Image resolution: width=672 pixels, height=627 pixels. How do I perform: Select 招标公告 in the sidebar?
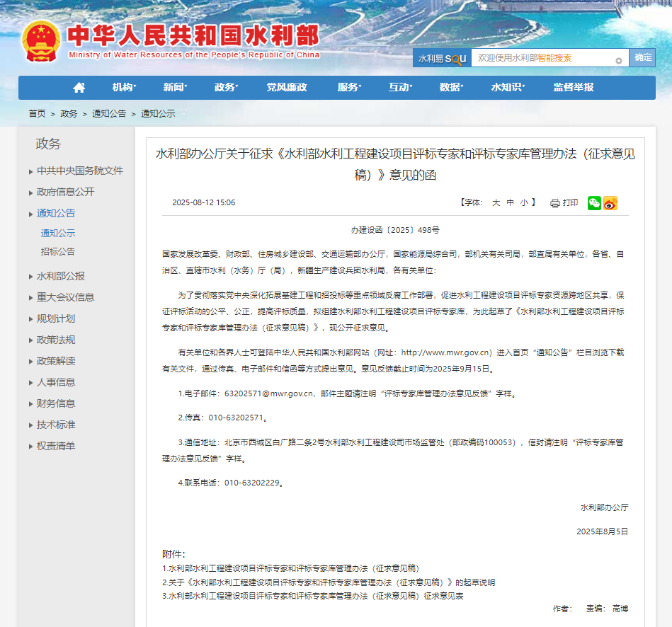tap(57, 251)
